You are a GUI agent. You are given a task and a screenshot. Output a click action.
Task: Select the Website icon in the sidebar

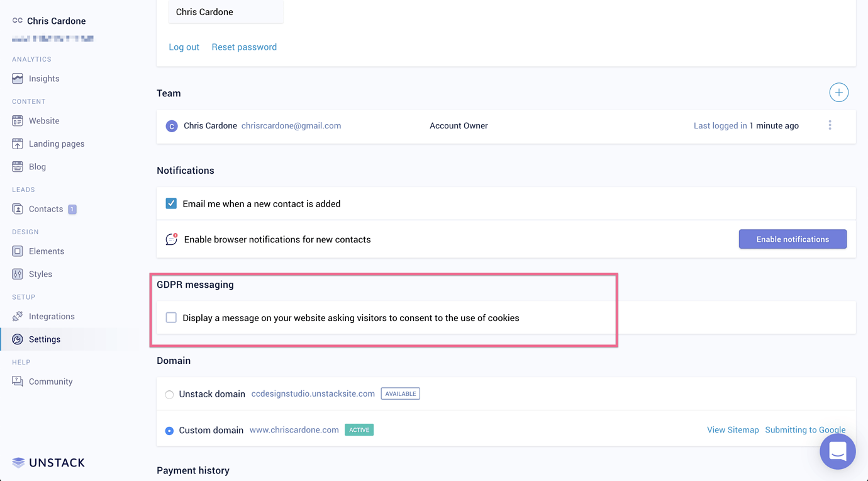[18, 120]
